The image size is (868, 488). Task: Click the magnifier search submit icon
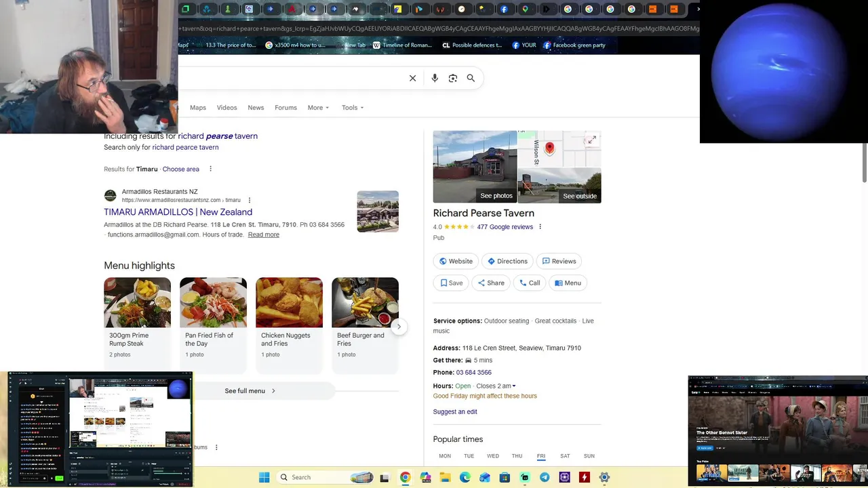[x=471, y=78]
